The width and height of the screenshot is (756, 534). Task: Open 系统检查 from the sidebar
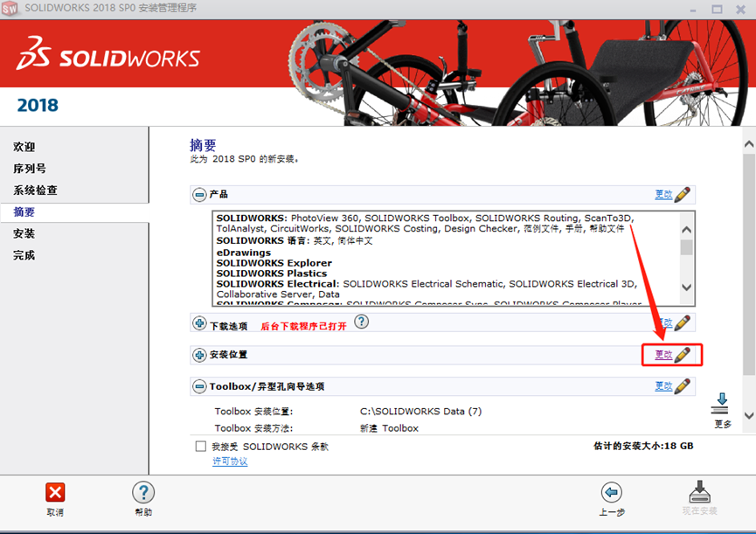[x=33, y=190]
